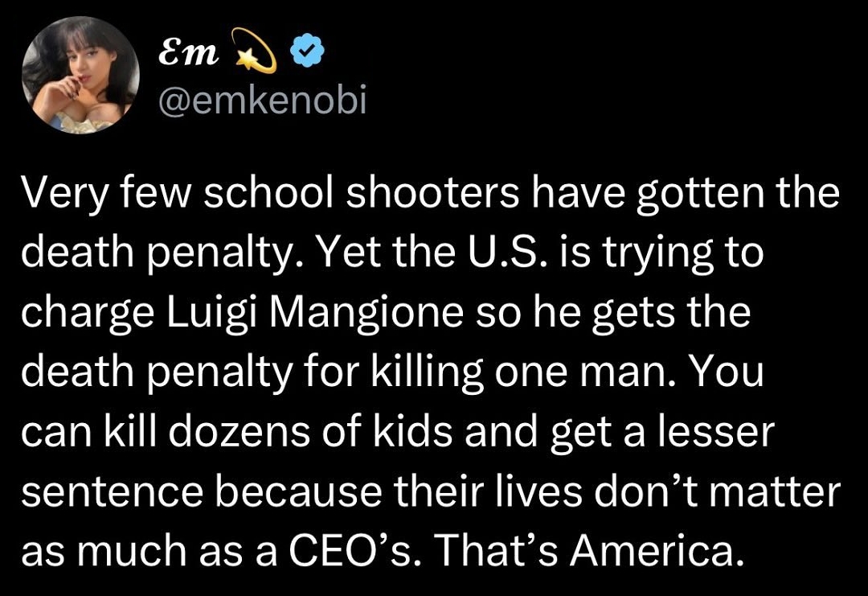
Task: Visit the @emkenobi handle link
Action: click(262, 102)
